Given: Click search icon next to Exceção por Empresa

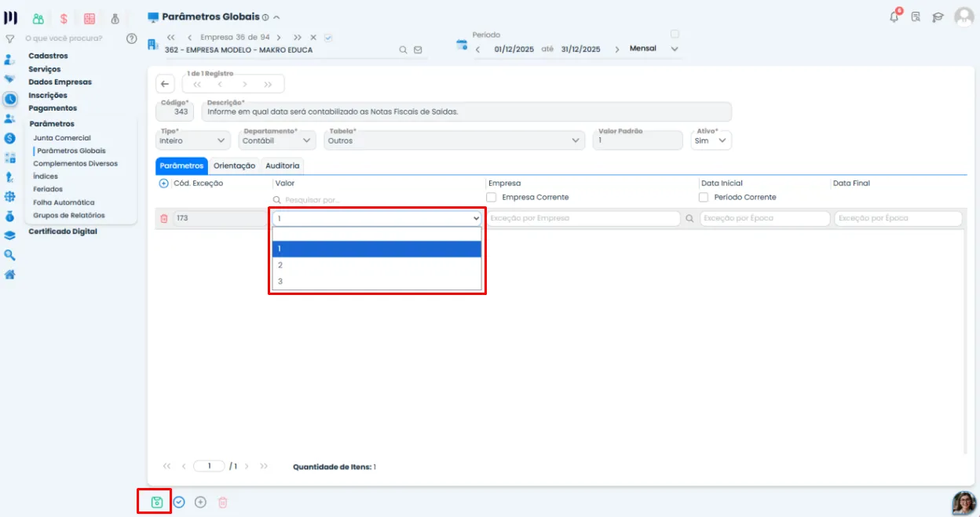Looking at the screenshot, I should [689, 218].
